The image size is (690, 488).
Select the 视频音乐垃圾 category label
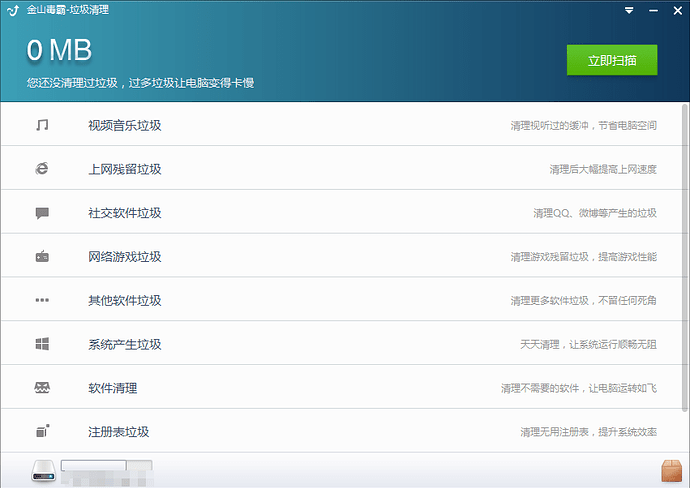pos(124,126)
